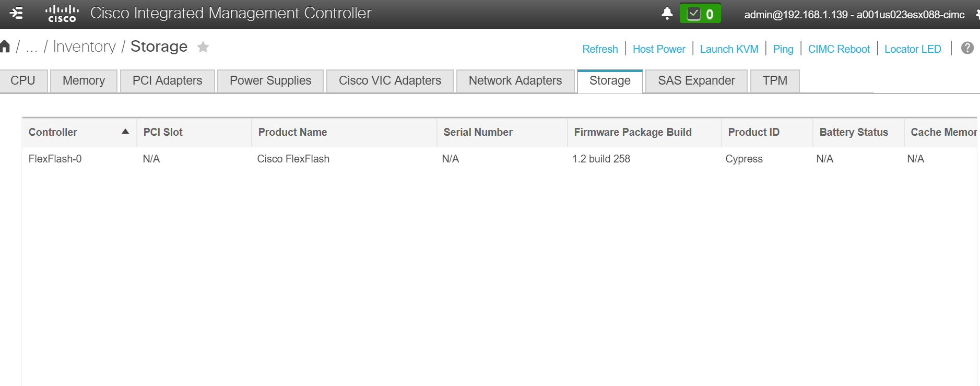
Task: Open the alerts bell notifications
Action: point(667,14)
